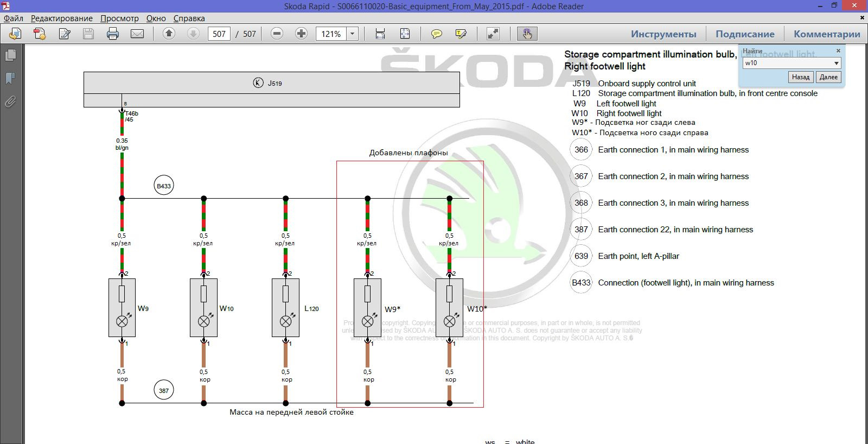Click the zoom percentage field showing 121%

coord(330,34)
